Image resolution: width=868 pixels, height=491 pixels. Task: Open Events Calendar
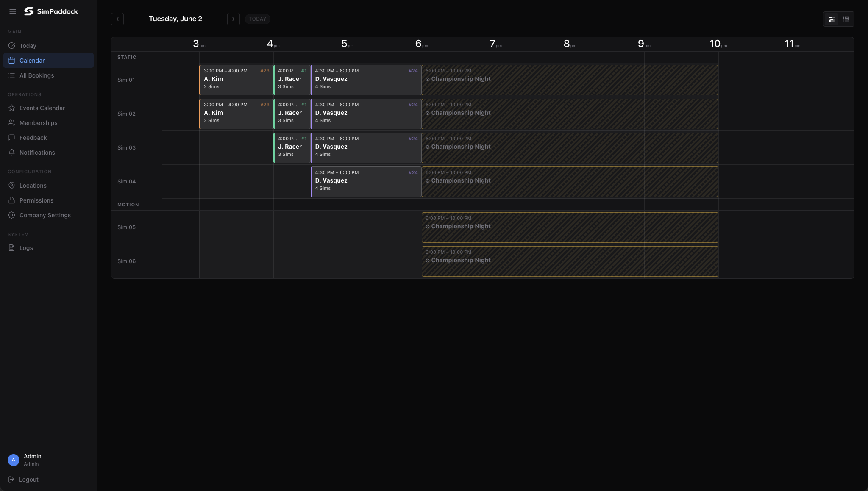coord(48,108)
